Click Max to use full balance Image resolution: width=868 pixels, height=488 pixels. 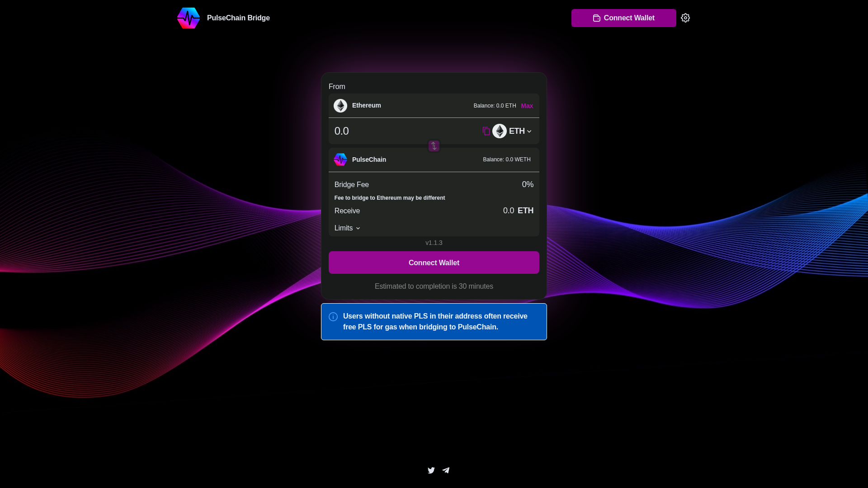click(x=527, y=106)
